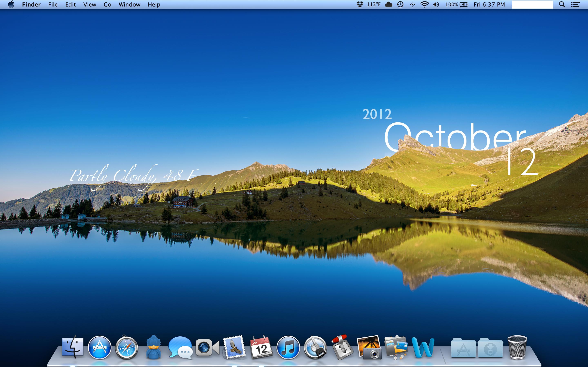Click the Spotlight search magnifier
This screenshot has height=367, width=588.
coord(562,4)
